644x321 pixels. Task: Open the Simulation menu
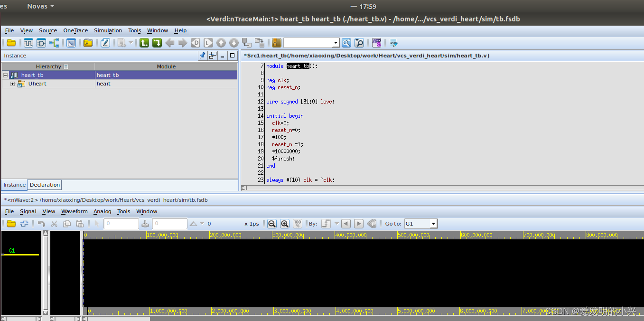pos(108,30)
